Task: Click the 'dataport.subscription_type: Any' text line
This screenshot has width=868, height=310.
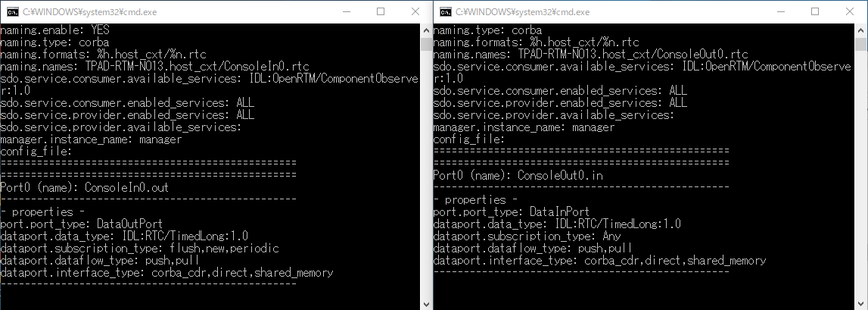Action: [518, 236]
